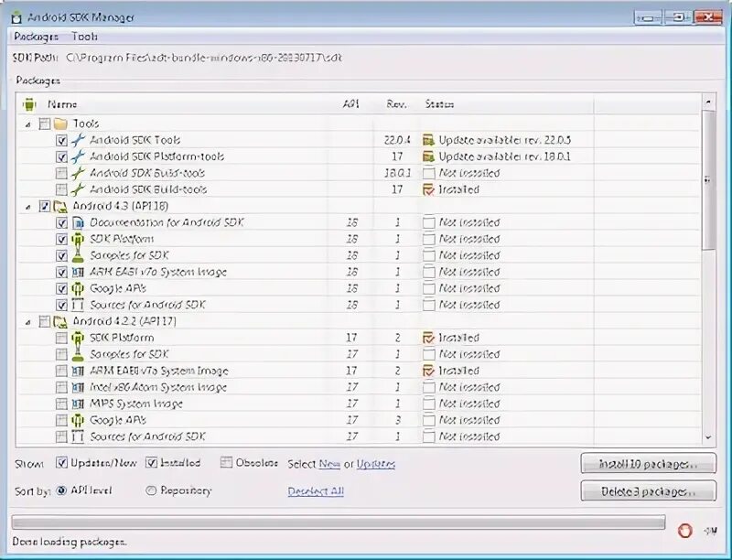Toggle the Android 4.2.2 (API 17) group checkbox

(x=45, y=321)
